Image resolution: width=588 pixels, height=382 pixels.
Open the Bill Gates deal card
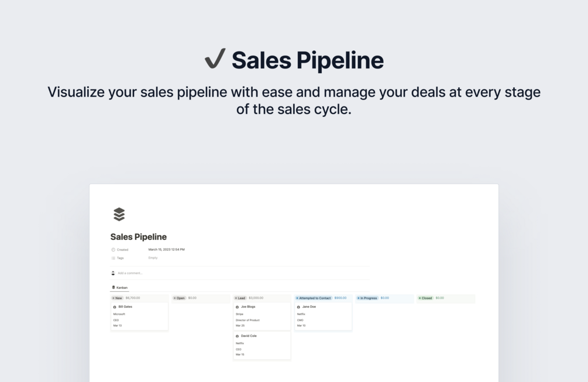[139, 316]
